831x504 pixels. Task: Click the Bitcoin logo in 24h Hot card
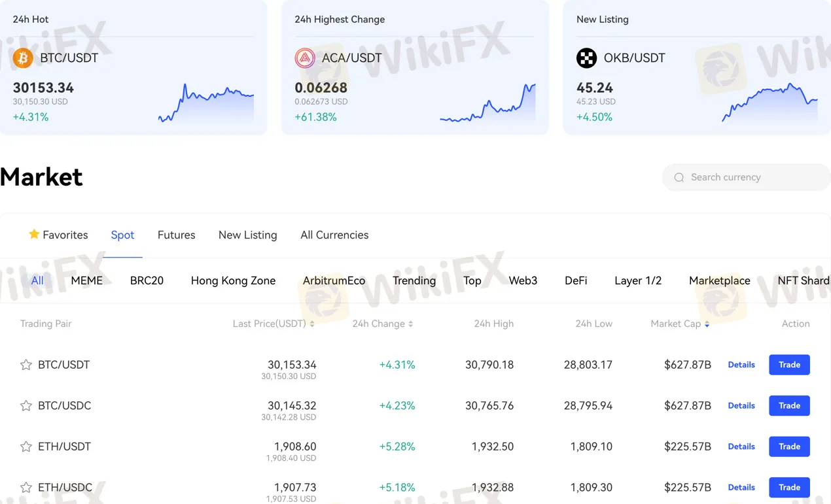point(23,58)
